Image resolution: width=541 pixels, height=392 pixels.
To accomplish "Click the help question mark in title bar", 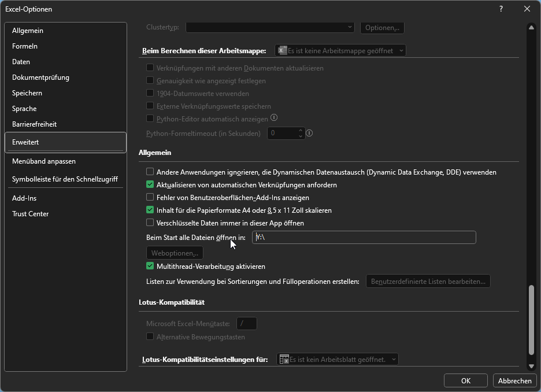I will 501,9.
